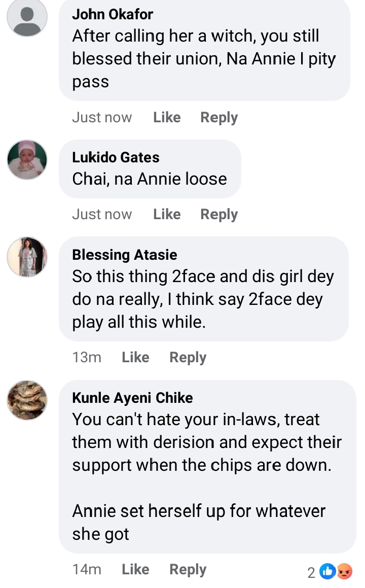Like Kunle Ayeni Chike's comment

click(135, 569)
